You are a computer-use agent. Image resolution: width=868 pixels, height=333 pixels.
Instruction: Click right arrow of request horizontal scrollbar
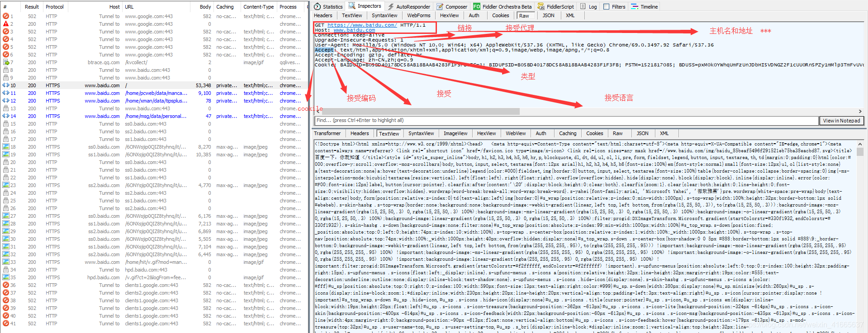(860, 111)
